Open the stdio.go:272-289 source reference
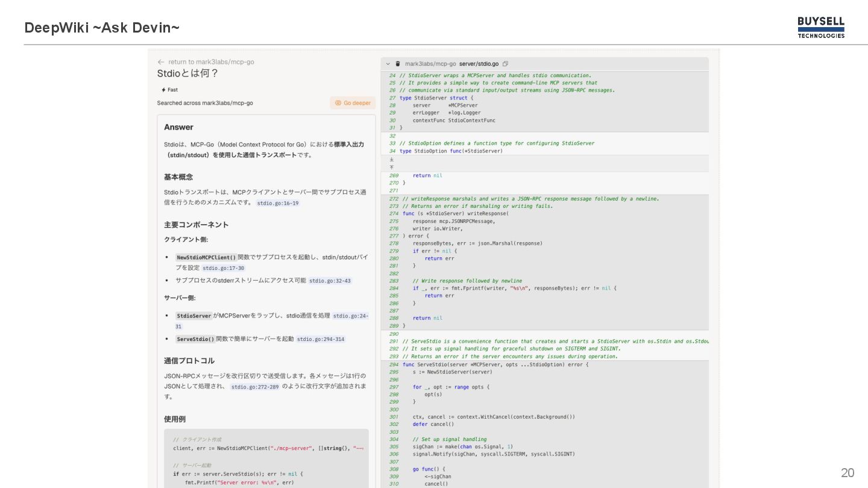Viewport: 868px width, 488px height. [x=255, y=387]
